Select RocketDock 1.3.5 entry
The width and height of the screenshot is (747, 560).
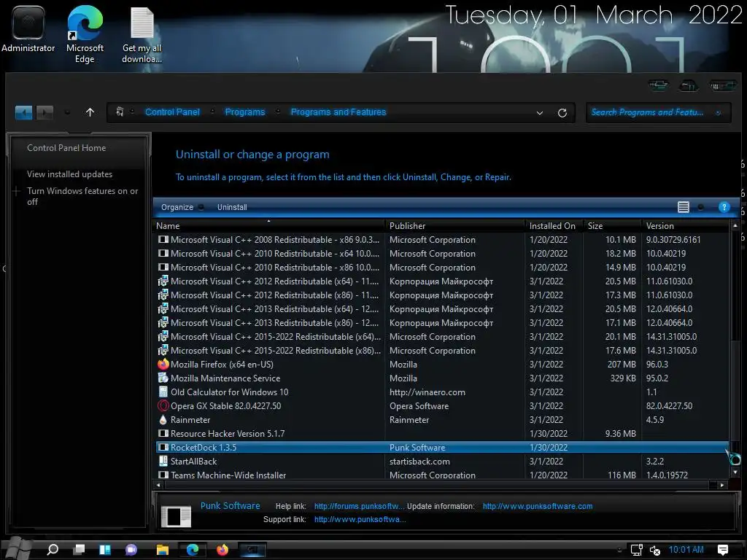pos(441,447)
